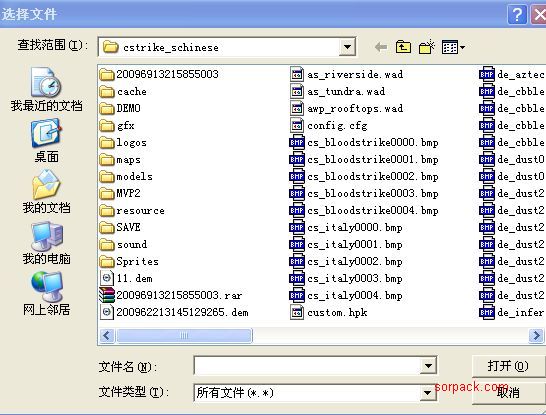Screen dimensions: 546x415
Task: Select 我的电脑 in the places bar
Action: coord(46,243)
